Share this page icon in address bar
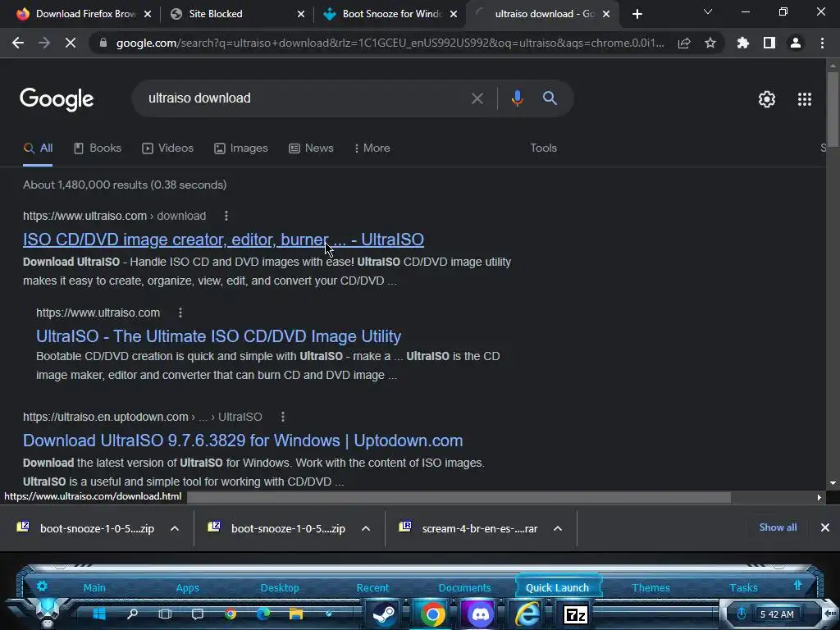Image resolution: width=840 pixels, height=630 pixels. (684, 43)
